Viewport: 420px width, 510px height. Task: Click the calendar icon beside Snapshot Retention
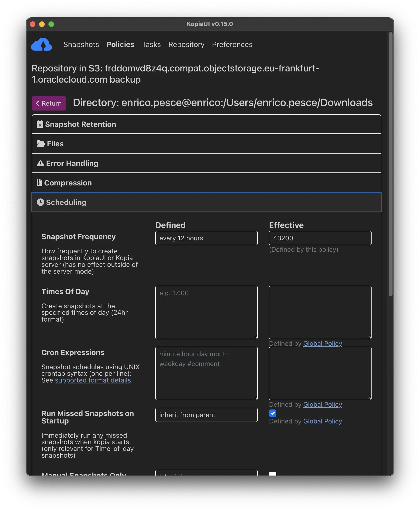click(x=40, y=124)
